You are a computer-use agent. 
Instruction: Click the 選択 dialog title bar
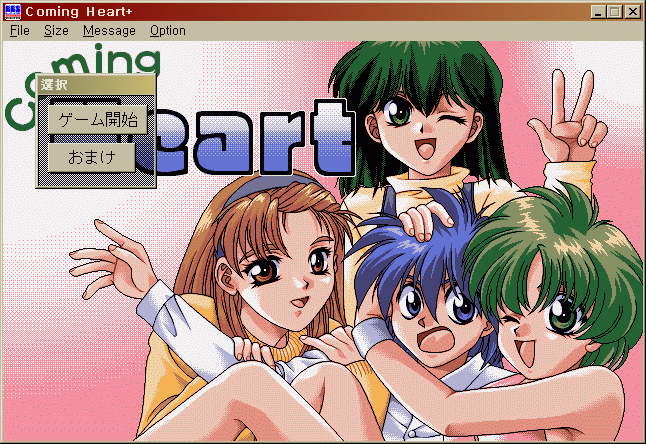pyautogui.click(x=96, y=85)
